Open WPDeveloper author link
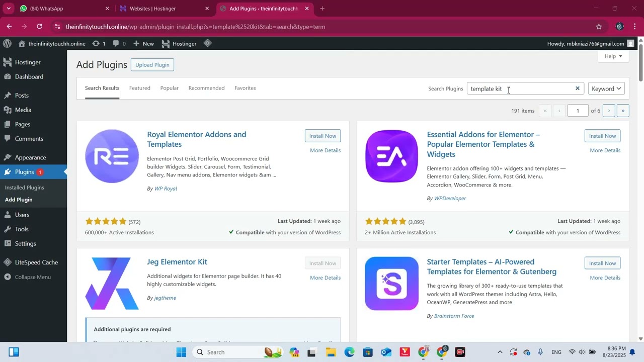This screenshot has height=362, width=644. click(x=450, y=198)
